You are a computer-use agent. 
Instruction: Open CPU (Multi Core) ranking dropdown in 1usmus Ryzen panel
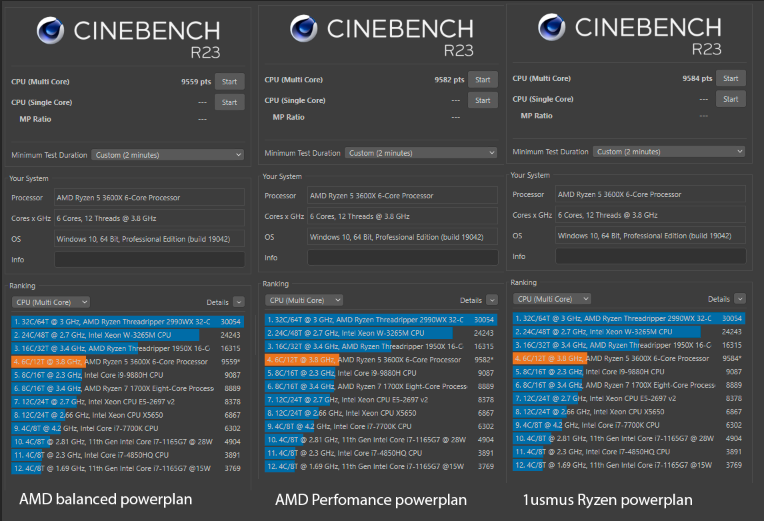(552, 298)
